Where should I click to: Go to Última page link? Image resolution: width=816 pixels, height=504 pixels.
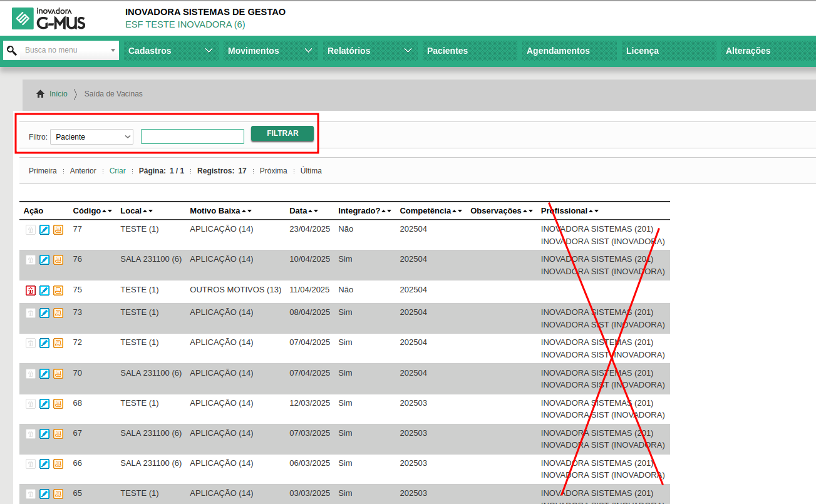311,171
